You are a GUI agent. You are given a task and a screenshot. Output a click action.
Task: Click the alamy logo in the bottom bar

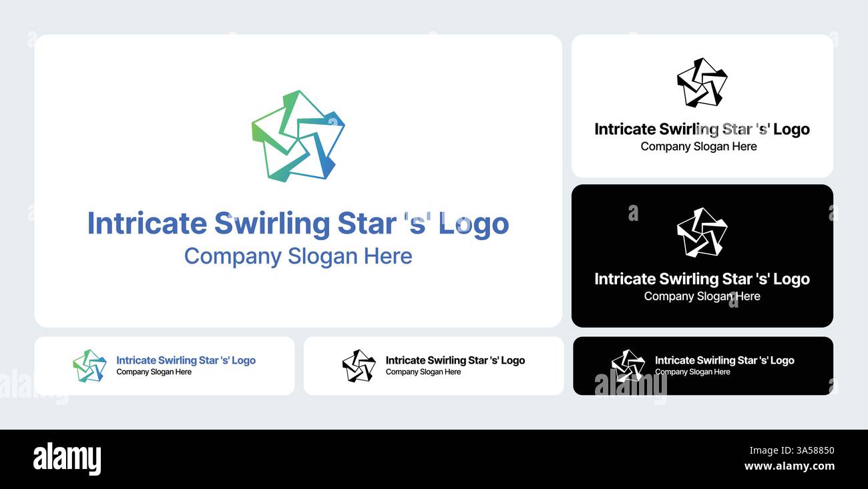[x=67, y=459]
